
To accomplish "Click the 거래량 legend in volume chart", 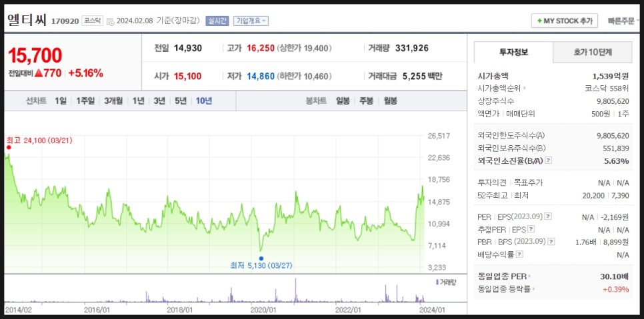I will point(446,282).
